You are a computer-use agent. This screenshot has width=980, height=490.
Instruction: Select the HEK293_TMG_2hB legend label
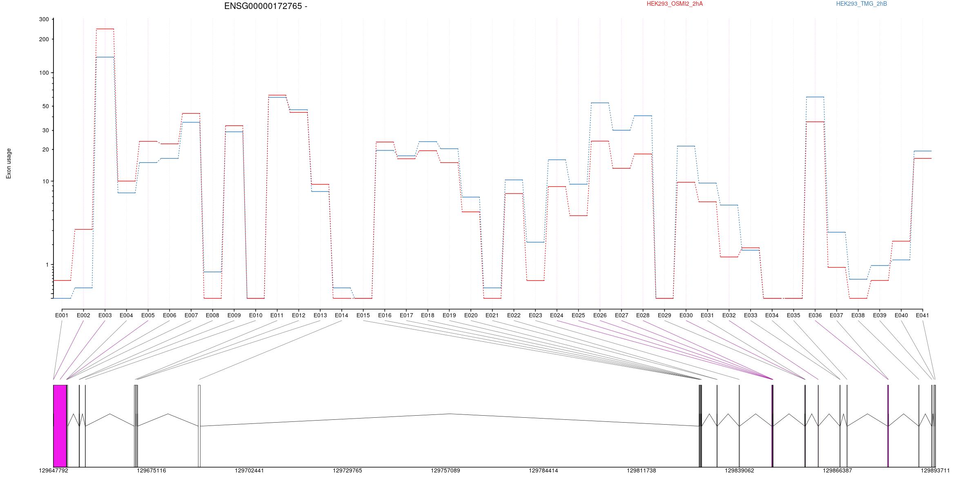pyautogui.click(x=861, y=4)
